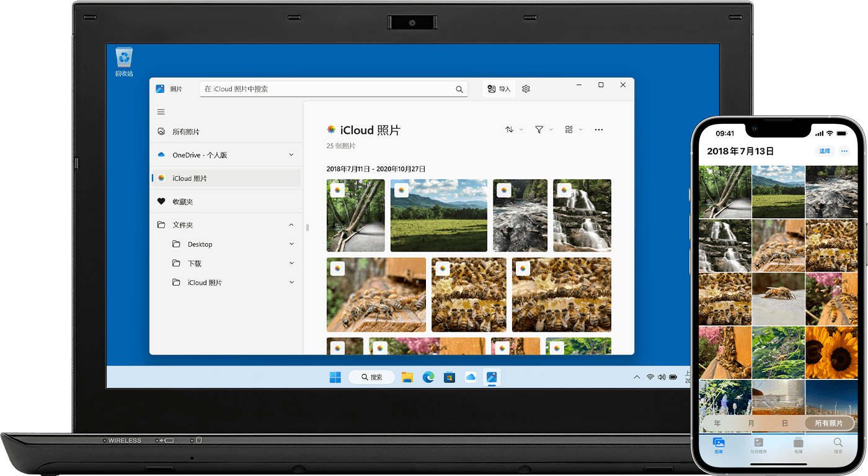The height and width of the screenshot is (476, 868).
Task: Click the sort icon above the photo grid
Action: [510, 130]
